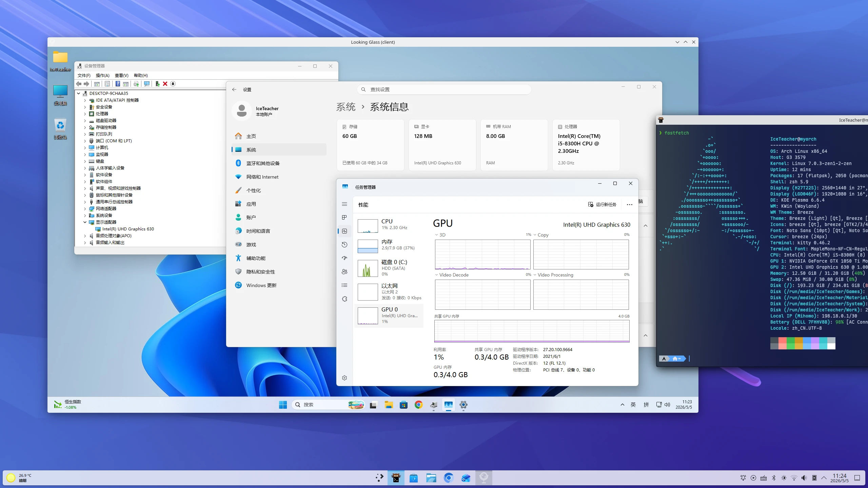Image resolution: width=868 pixels, height=488 pixels.
Task: Open Chrome from the Windows taskbar
Action: point(419,405)
